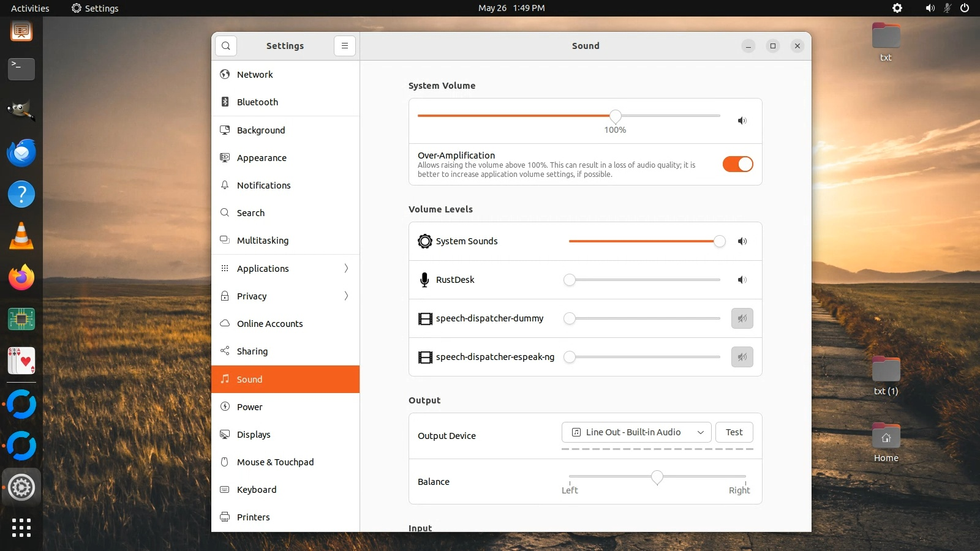Open the Activities overview

point(30,8)
